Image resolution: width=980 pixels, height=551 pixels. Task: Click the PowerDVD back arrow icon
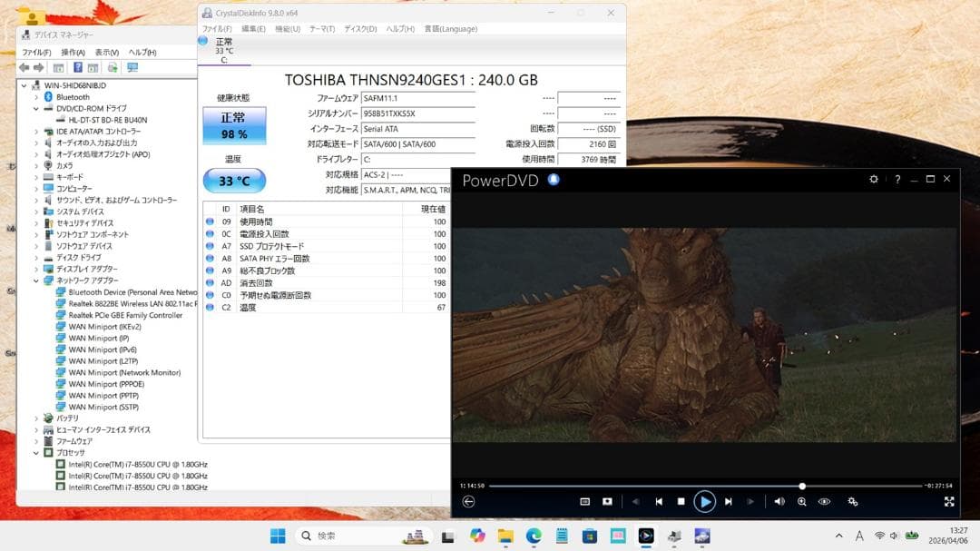pyautogui.click(x=469, y=502)
